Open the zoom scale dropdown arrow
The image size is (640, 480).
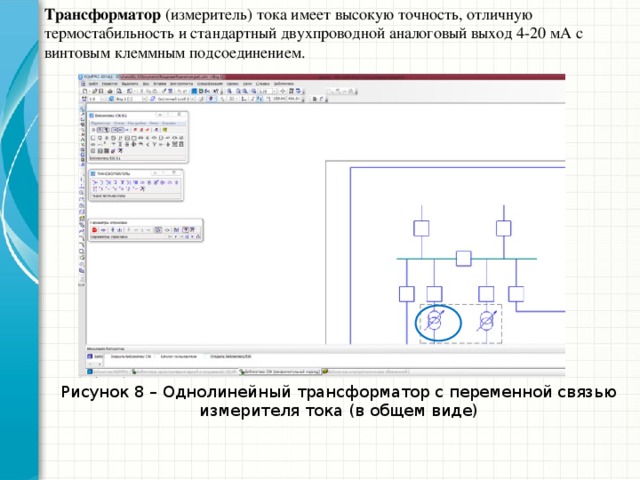275,91
